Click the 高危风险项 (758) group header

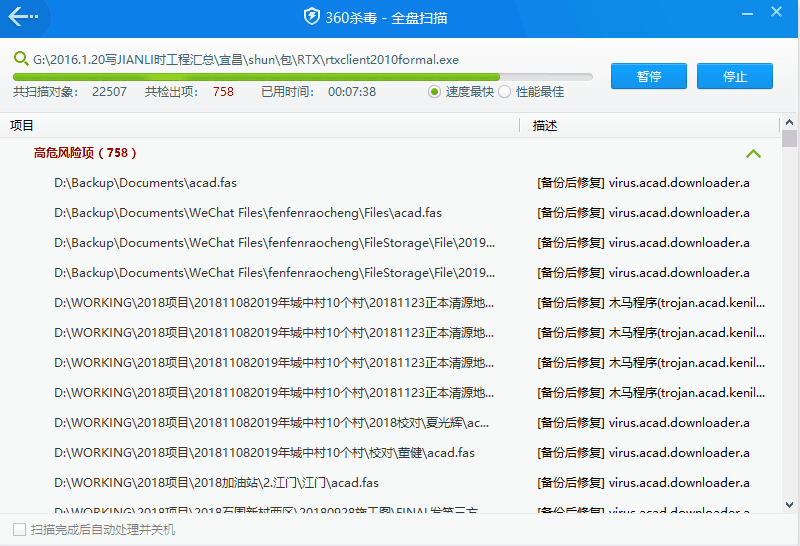coord(85,153)
